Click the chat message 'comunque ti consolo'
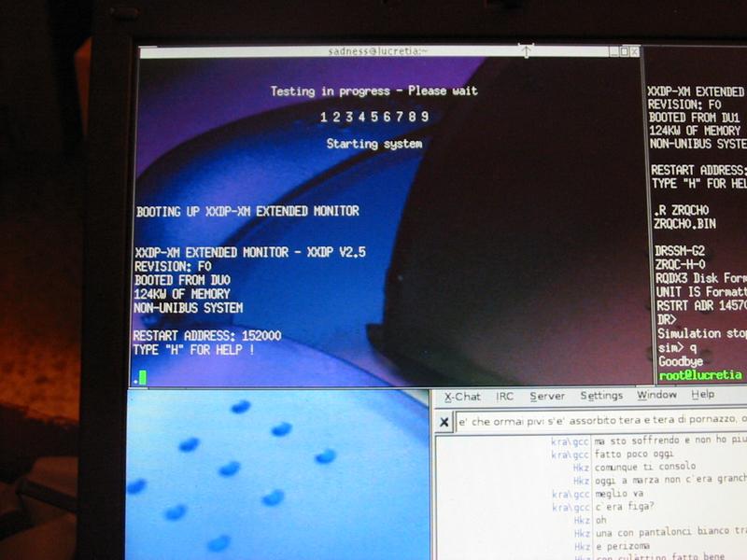 pyautogui.click(x=645, y=467)
